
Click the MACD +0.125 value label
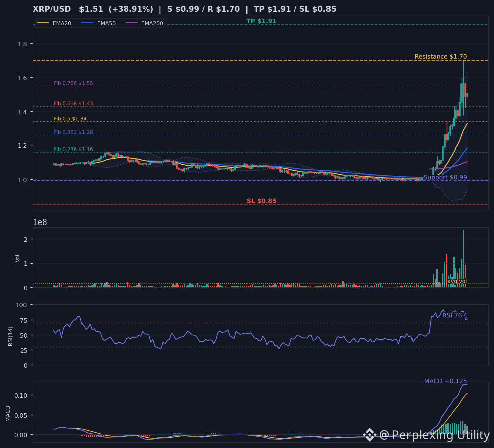pos(446,381)
